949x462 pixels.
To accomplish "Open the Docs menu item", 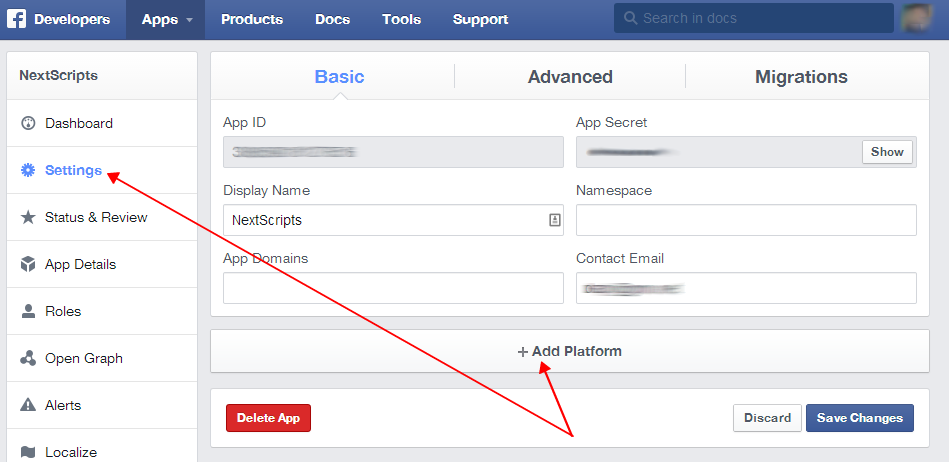I will click(x=333, y=20).
